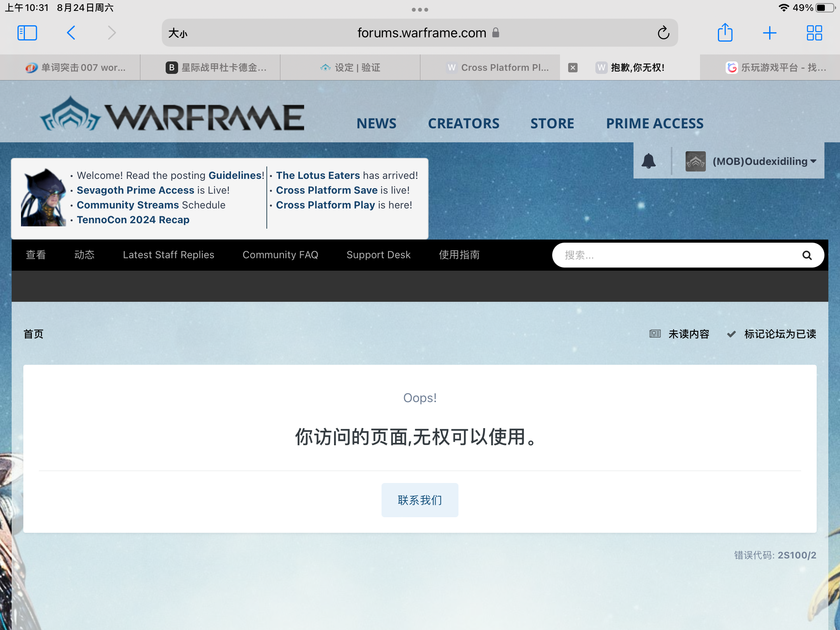Click the user avatar thumbnail
The height and width of the screenshot is (630, 840).
point(695,161)
